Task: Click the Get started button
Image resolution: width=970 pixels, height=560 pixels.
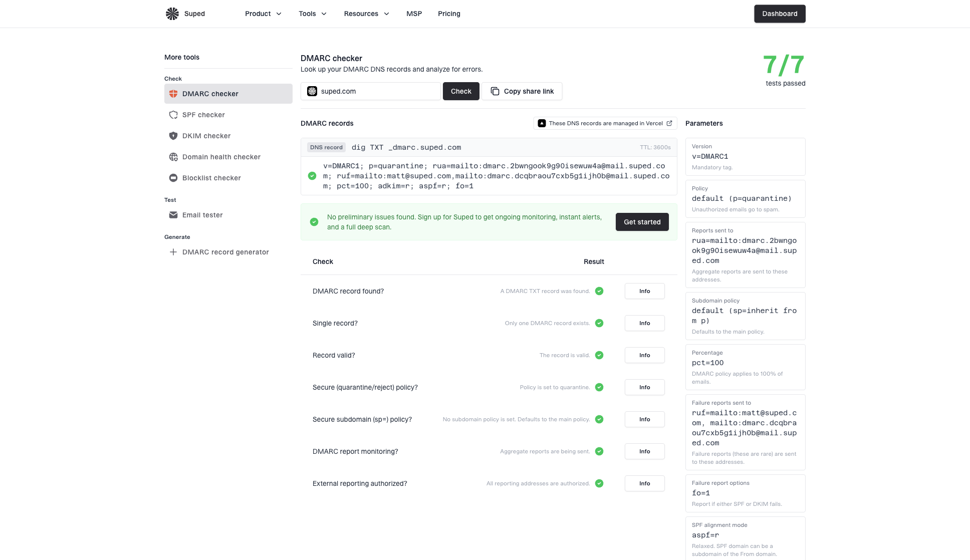Action: click(x=642, y=222)
